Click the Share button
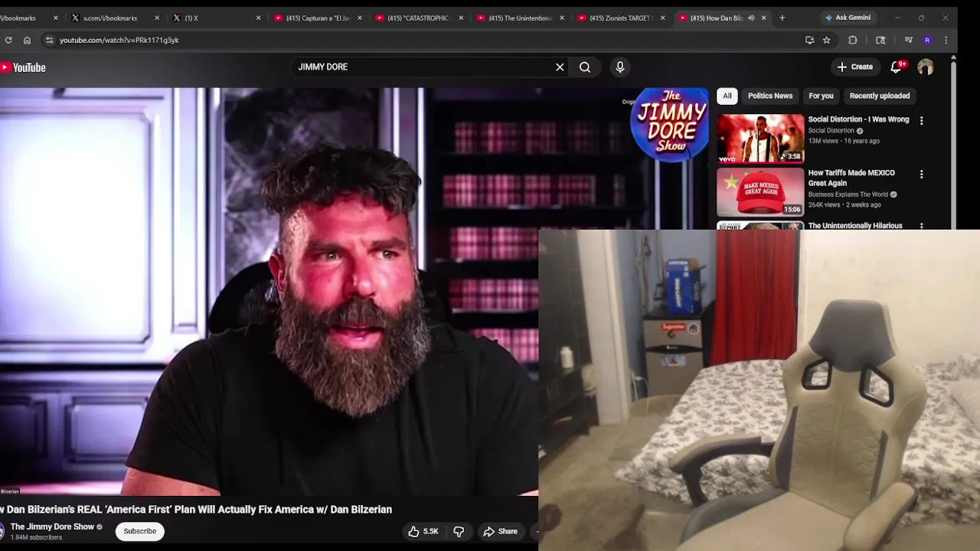Viewport: 980px width, 551px height. [x=500, y=531]
